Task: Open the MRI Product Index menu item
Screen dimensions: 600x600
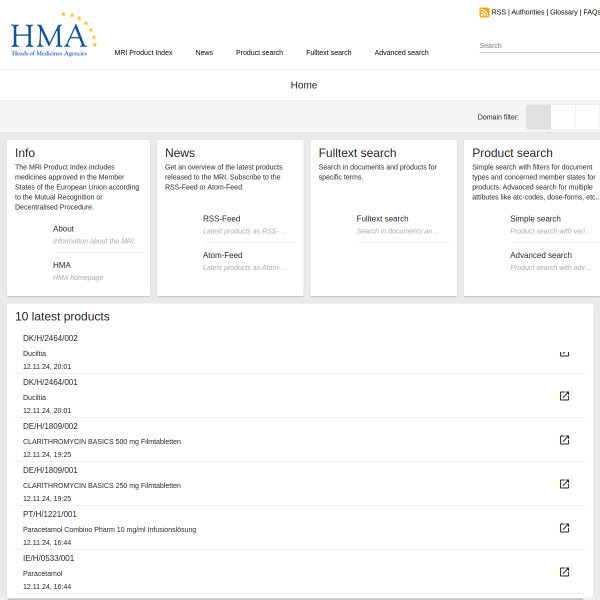Action: click(143, 52)
